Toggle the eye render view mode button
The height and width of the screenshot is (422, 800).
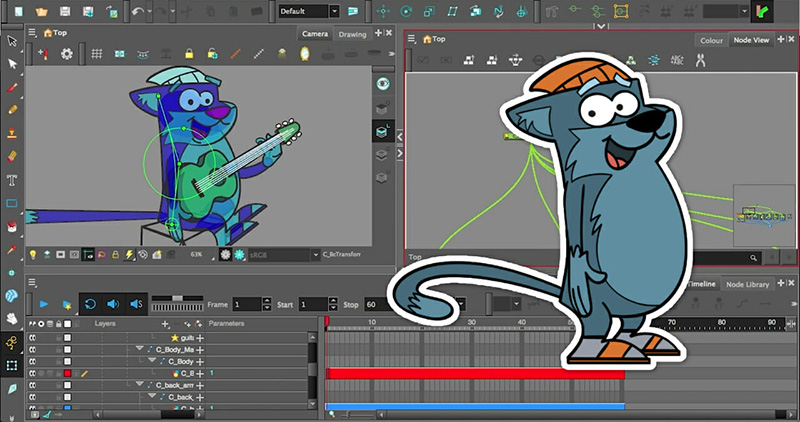(x=382, y=84)
